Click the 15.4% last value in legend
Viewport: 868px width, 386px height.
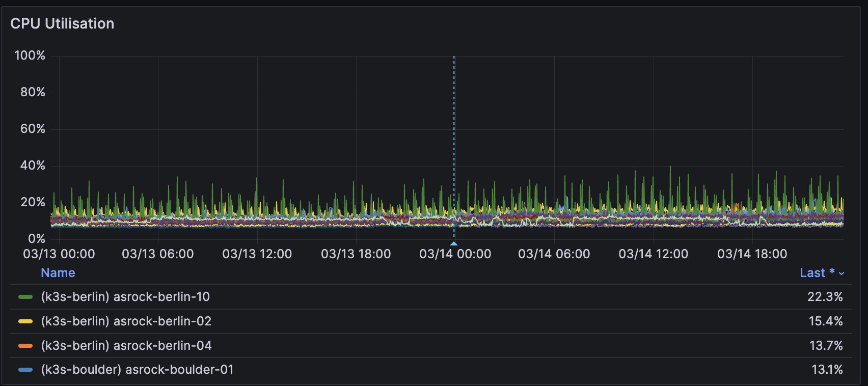825,321
